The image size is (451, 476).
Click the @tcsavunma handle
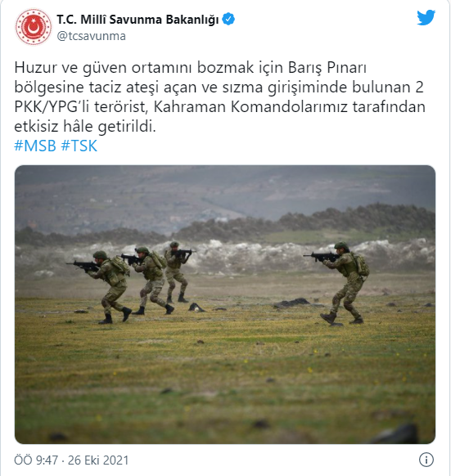coord(91,36)
